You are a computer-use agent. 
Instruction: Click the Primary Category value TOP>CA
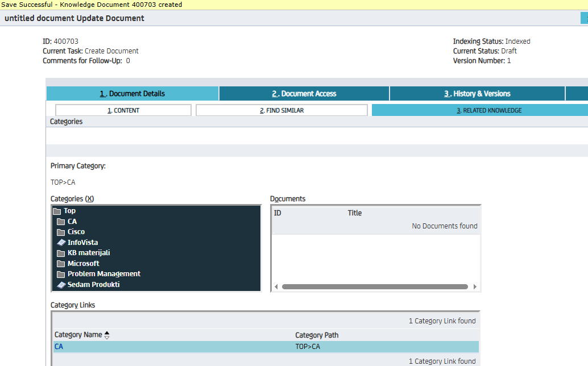(x=63, y=182)
